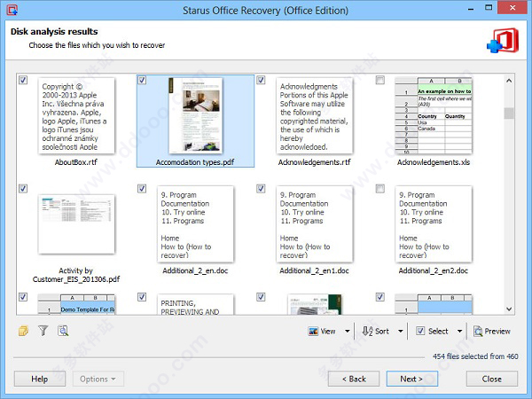This screenshot has width=532, height=399.
Task: Expand the Select dropdown arrow
Action: pos(459,331)
